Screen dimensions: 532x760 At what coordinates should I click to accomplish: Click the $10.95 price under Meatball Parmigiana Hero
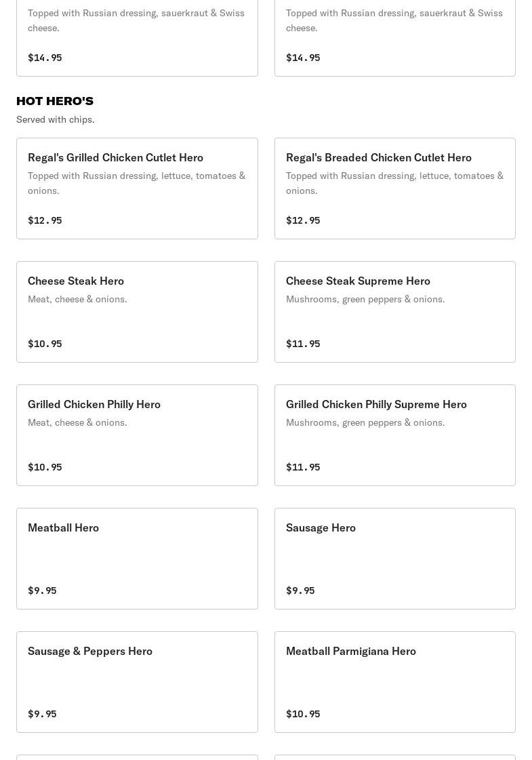pos(303,714)
